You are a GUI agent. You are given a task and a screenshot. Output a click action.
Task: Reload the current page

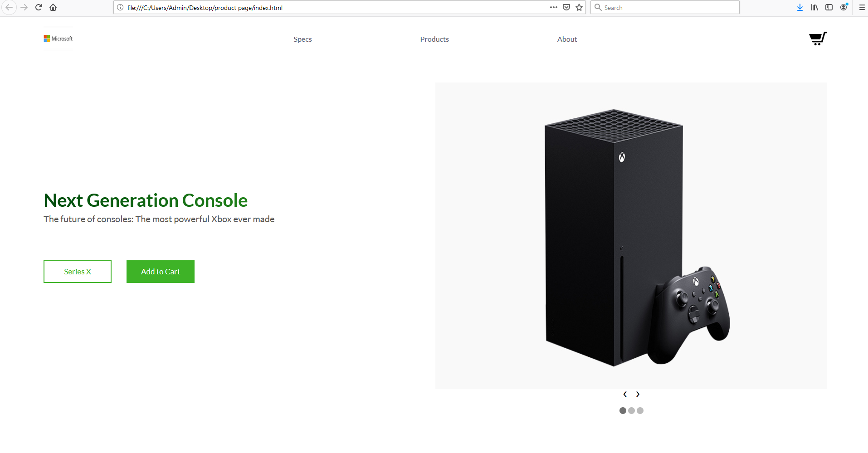(39, 7)
